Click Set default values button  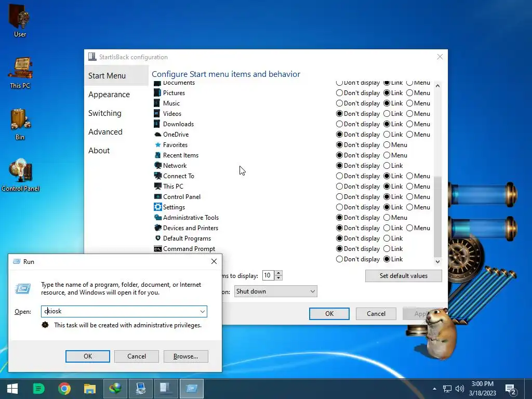[403, 276]
